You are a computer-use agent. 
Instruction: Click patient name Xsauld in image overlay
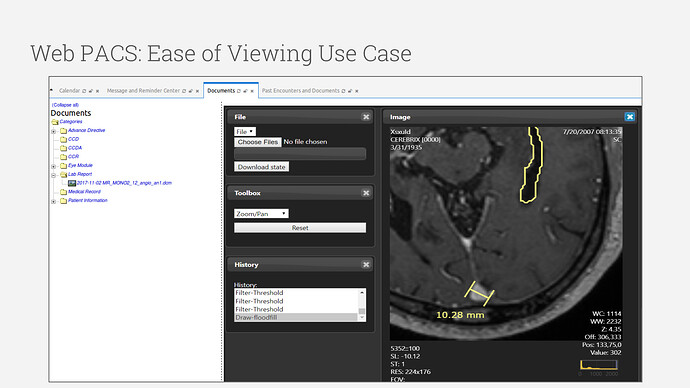400,132
